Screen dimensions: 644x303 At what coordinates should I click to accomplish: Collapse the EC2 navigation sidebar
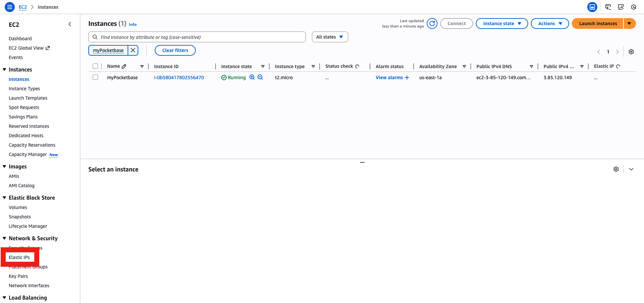tap(70, 24)
